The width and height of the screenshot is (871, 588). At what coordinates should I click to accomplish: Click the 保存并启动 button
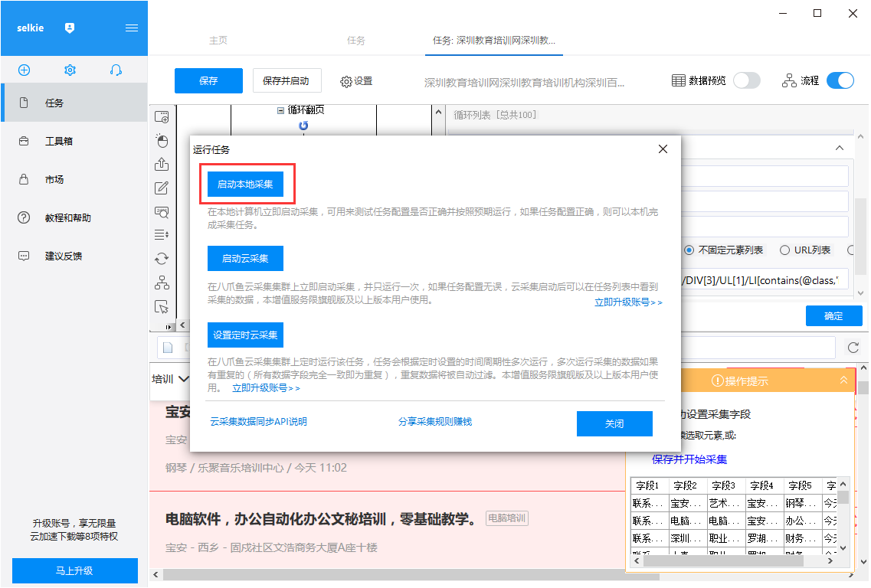point(286,80)
